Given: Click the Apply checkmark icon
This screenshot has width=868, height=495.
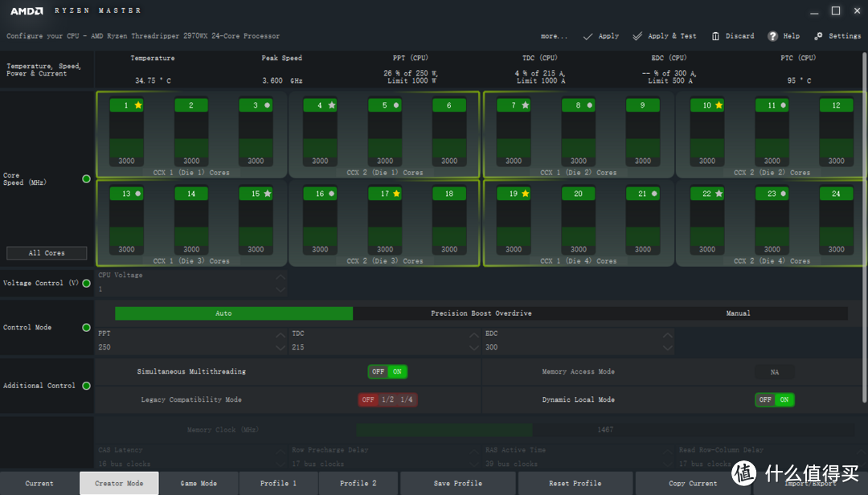Looking at the screenshot, I should pyautogui.click(x=588, y=36).
